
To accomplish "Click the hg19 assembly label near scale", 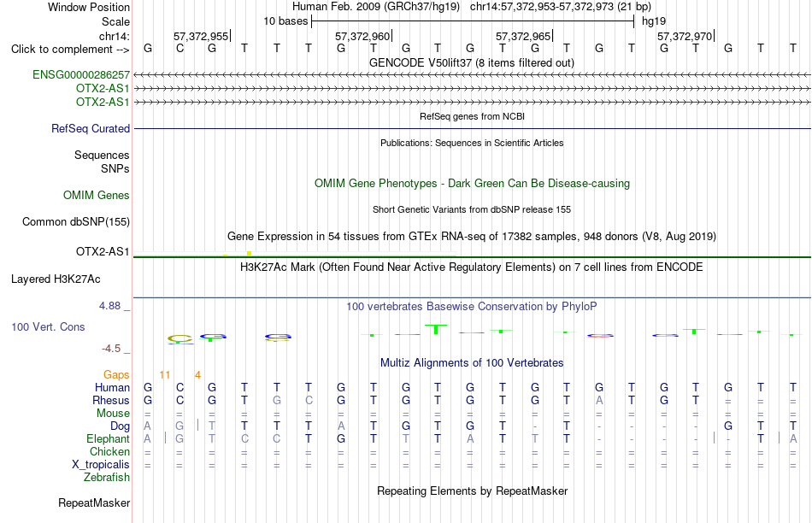I will (654, 21).
